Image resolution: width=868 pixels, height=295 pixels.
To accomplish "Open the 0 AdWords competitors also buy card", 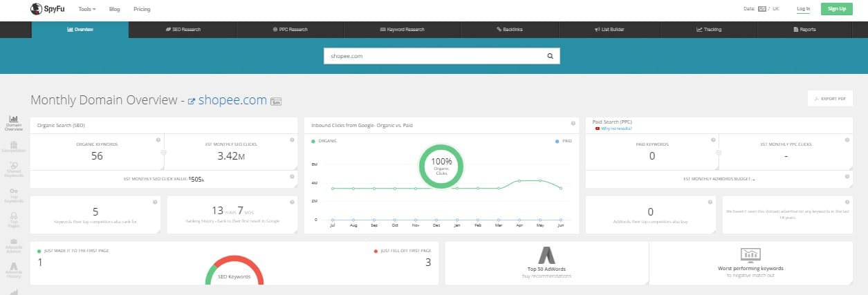I will click(x=650, y=215).
